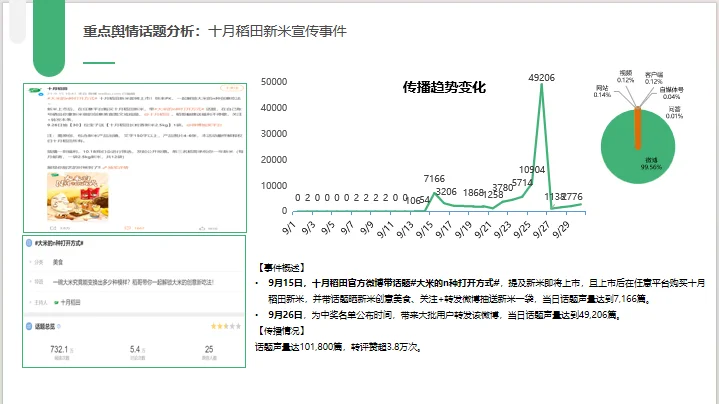Open the host 十月稻田 link

click(x=67, y=302)
